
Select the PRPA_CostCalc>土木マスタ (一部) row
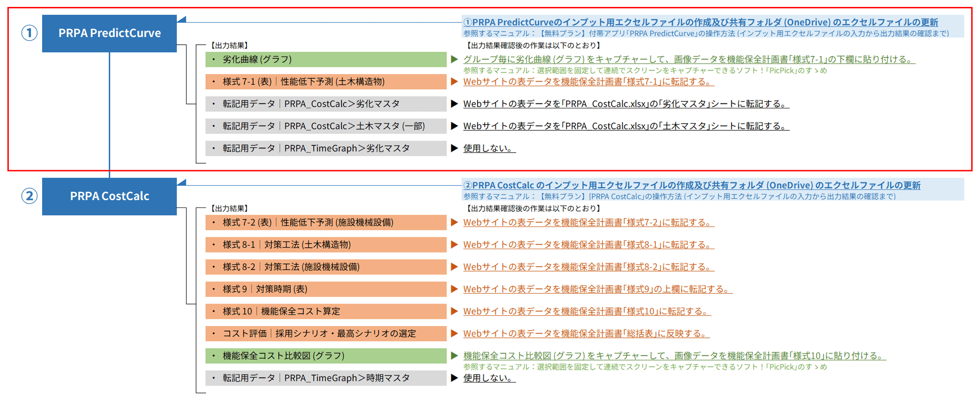pyautogui.click(x=326, y=126)
